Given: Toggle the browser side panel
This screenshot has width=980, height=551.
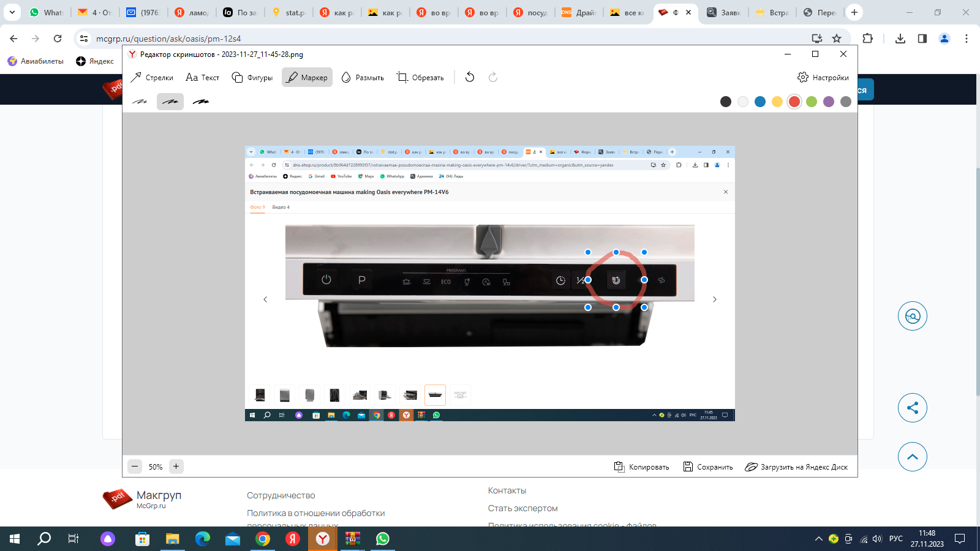Looking at the screenshot, I should (922, 39).
